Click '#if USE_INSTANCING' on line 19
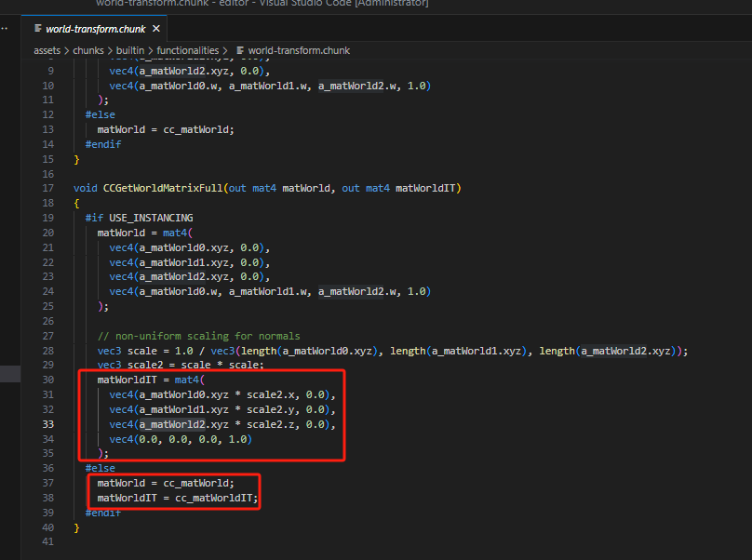 139,218
